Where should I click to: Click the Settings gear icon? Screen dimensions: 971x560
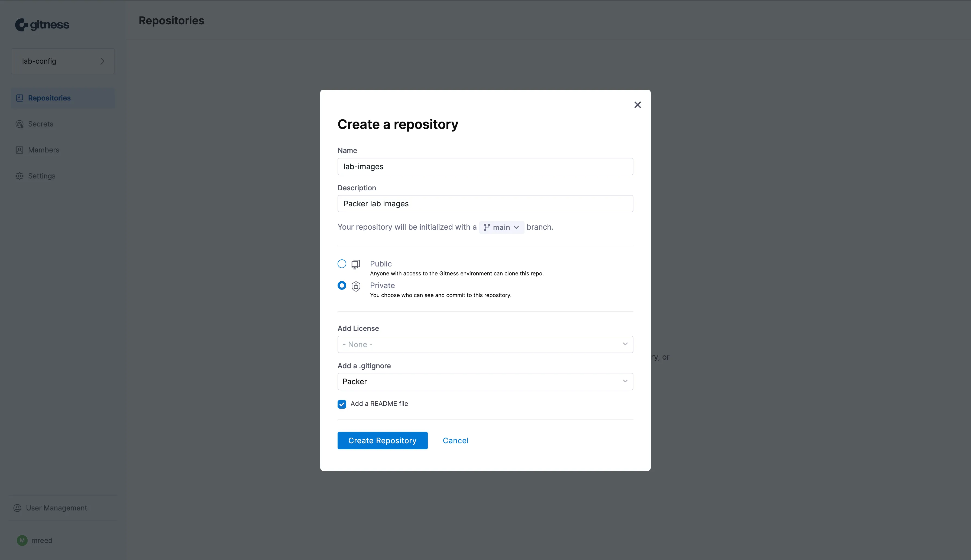tap(20, 176)
